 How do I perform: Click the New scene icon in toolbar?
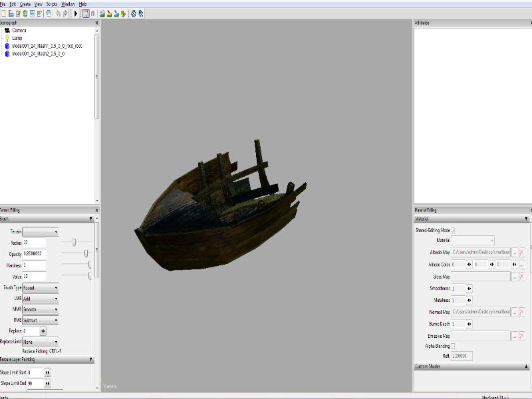[x=4, y=13]
